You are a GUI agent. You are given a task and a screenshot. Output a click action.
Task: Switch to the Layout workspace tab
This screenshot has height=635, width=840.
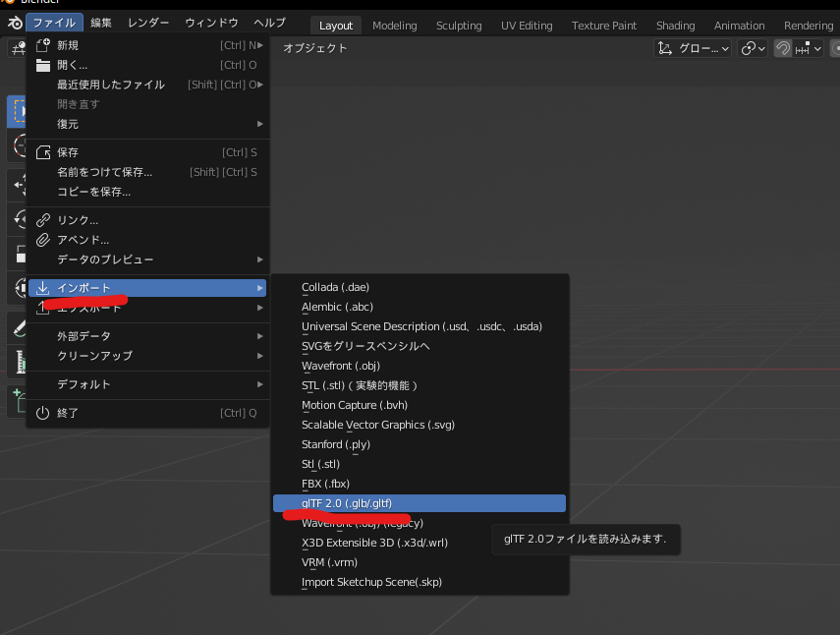click(336, 26)
